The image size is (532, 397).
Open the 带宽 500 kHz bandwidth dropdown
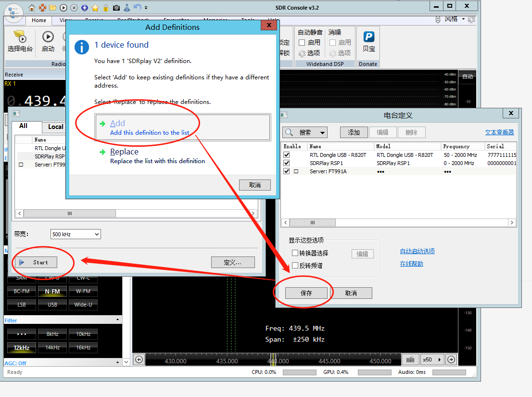click(76, 234)
